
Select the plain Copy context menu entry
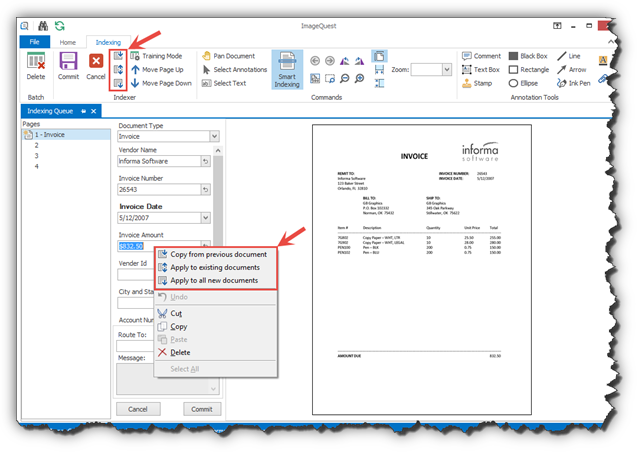216,326
